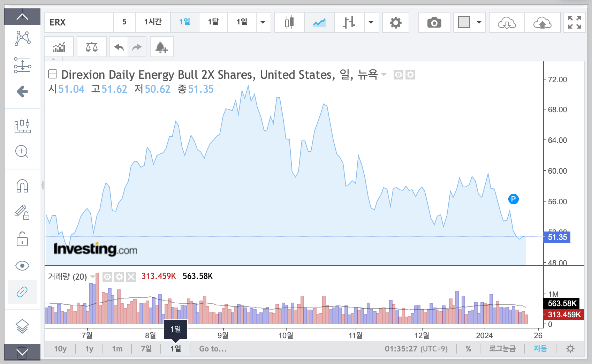The width and height of the screenshot is (592, 364).
Task: Select the 5 minute interval
Action: click(x=124, y=22)
